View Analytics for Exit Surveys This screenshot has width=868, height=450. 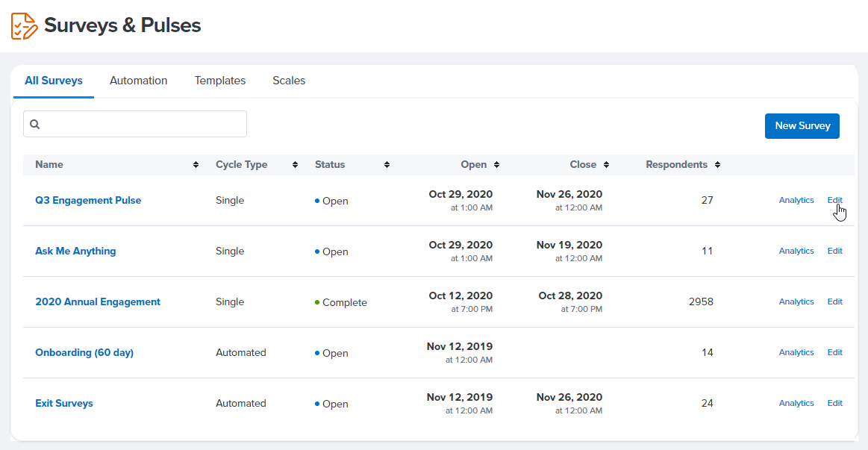click(x=796, y=404)
